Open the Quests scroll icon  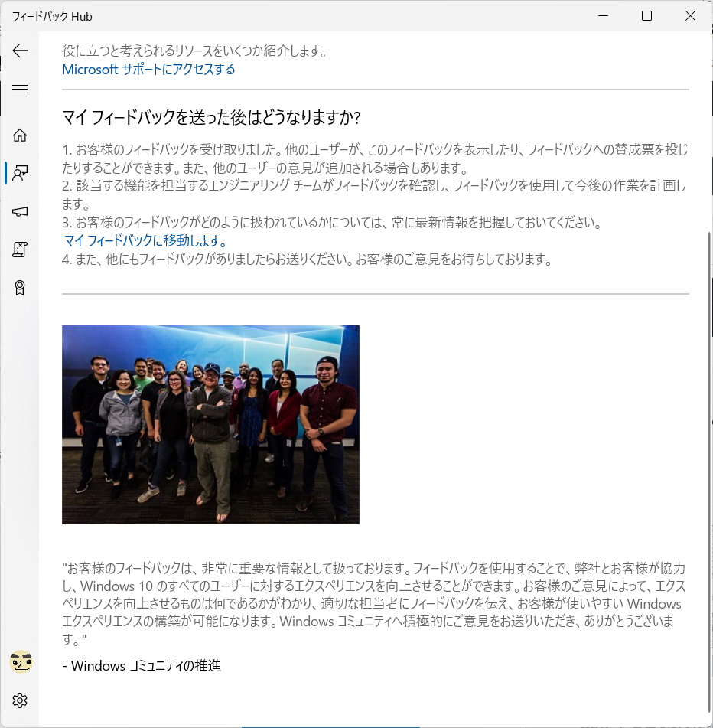click(x=19, y=250)
